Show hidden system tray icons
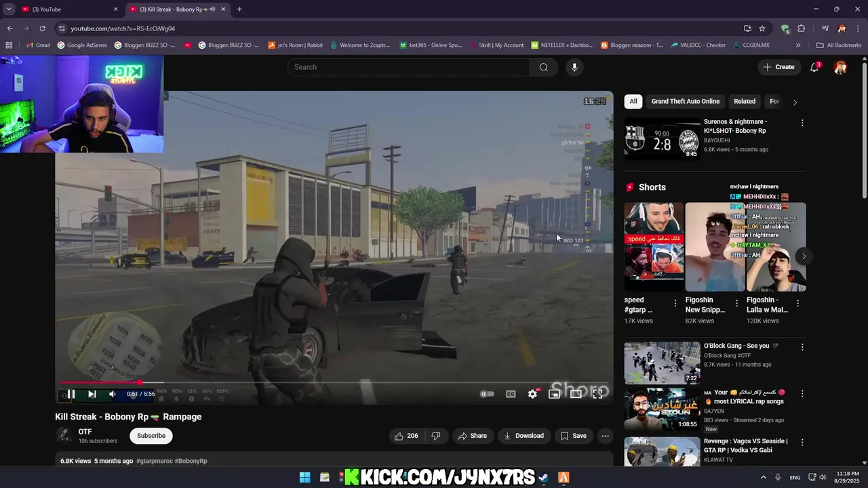This screenshot has height=488, width=868. click(764, 477)
